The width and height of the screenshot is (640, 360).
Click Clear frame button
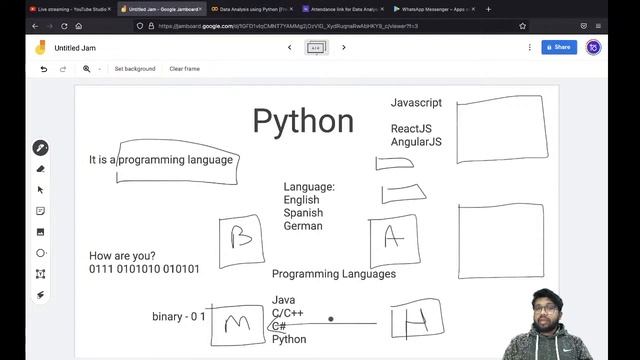coord(184,69)
